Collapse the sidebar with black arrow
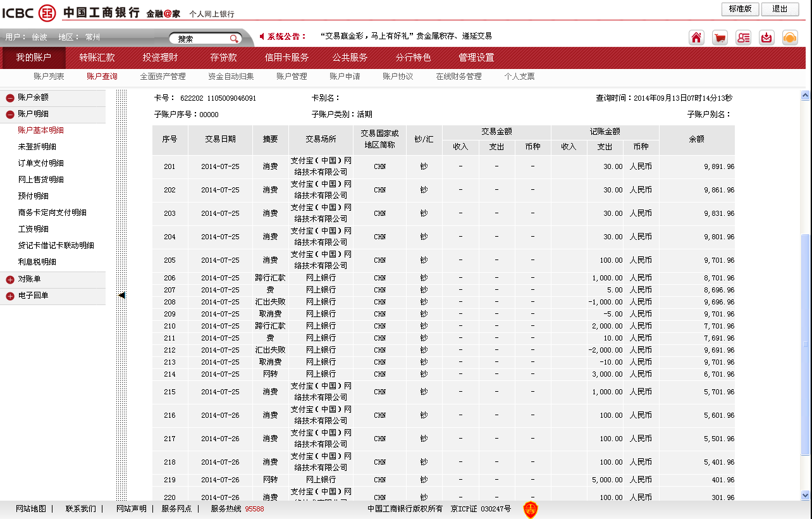This screenshot has width=812, height=519. point(121,295)
